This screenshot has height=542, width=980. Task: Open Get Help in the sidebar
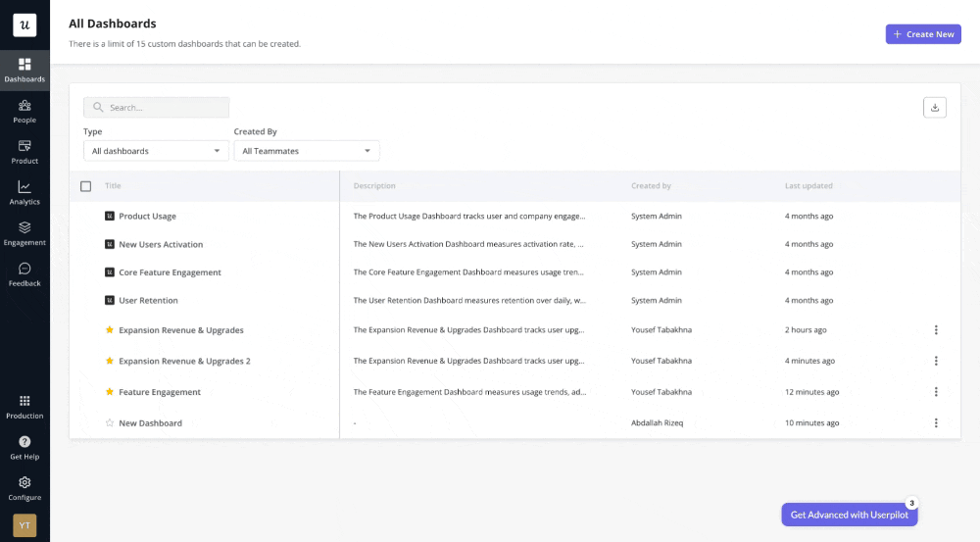click(x=24, y=448)
